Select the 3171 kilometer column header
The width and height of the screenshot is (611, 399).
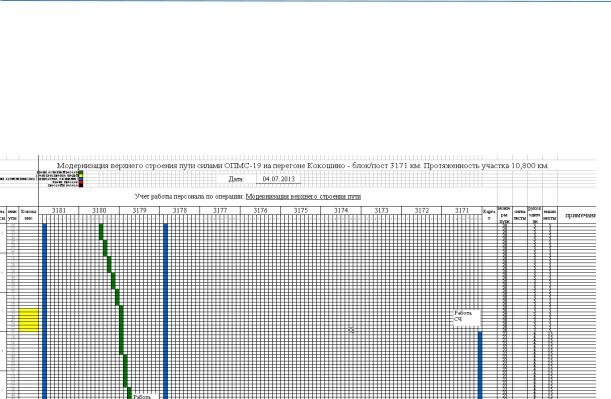click(x=462, y=210)
